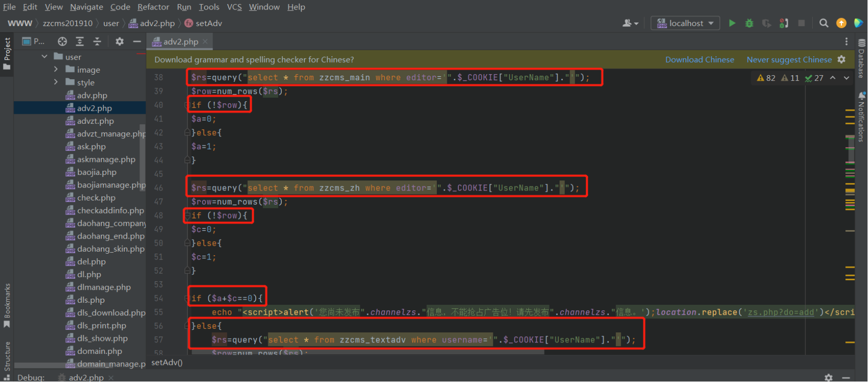This screenshot has width=868, height=382.
Task: Click Never suggest Chinese link
Action: (789, 60)
